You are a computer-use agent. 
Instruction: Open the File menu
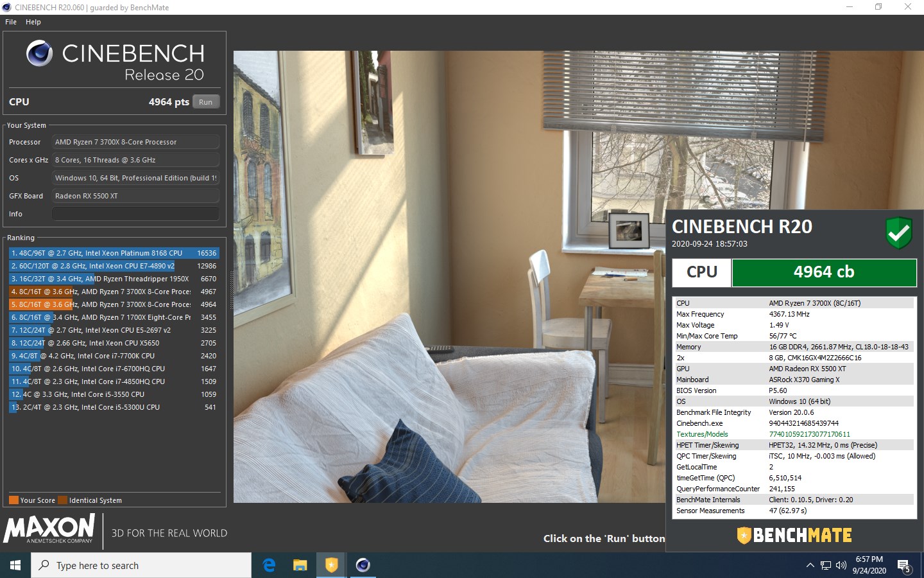[x=11, y=22]
